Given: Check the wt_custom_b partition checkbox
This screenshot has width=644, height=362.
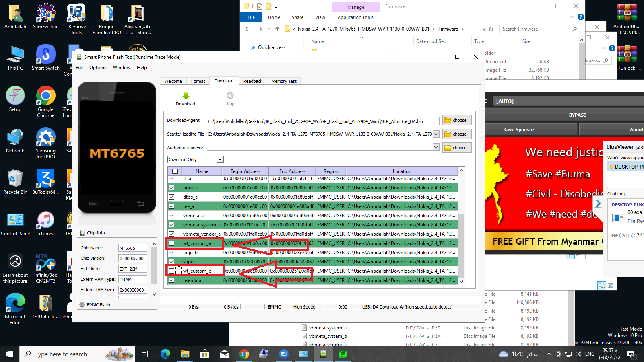Looking at the screenshot, I should [172, 271].
